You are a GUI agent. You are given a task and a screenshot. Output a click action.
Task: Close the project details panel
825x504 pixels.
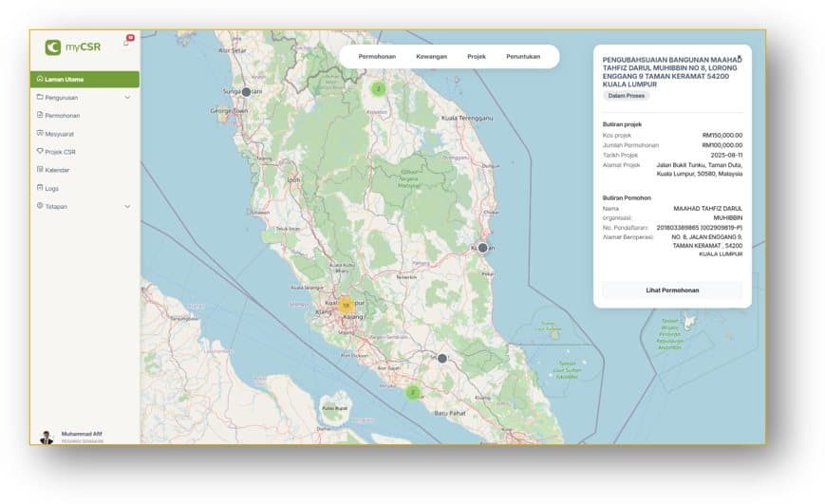point(740,57)
